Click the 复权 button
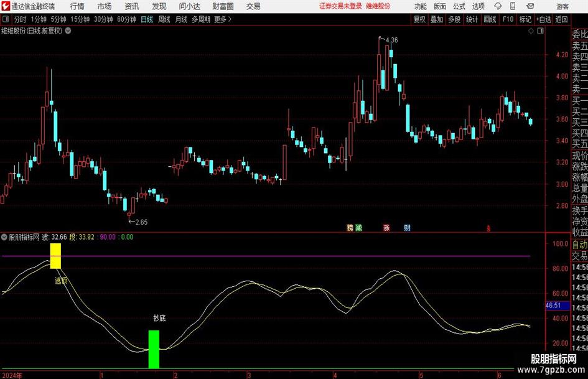Screen dimensions: 588x379 click(419, 19)
